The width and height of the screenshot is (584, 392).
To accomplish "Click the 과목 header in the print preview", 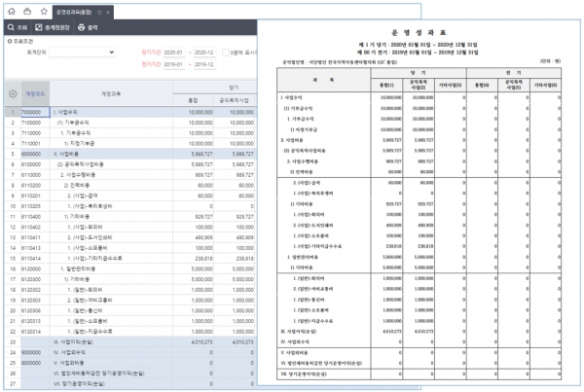I will coord(323,80).
